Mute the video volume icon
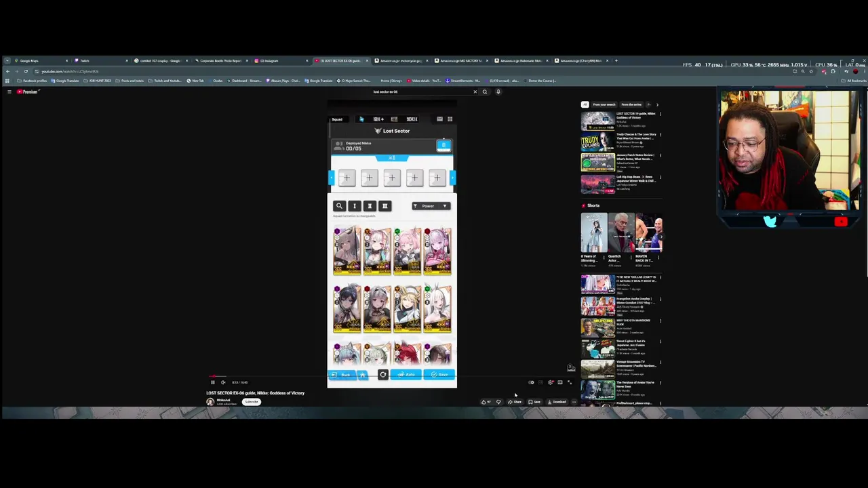This screenshot has width=868, height=488. pyautogui.click(x=223, y=382)
